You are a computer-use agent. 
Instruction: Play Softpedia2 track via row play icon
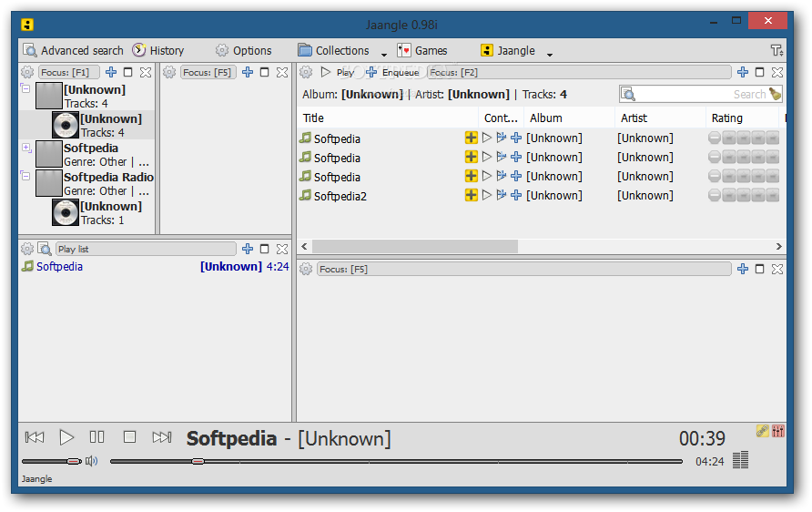click(486, 195)
